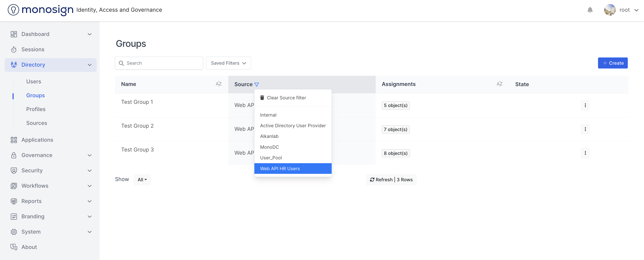The width and height of the screenshot is (644, 260).
Task: Click the Name column A-Z sort icon
Action: click(x=218, y=84)
